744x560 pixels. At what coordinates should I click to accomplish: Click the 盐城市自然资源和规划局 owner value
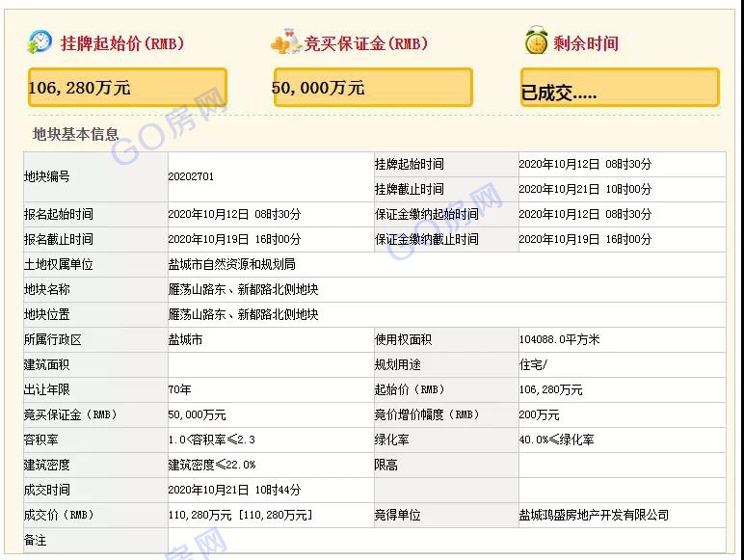231,264
